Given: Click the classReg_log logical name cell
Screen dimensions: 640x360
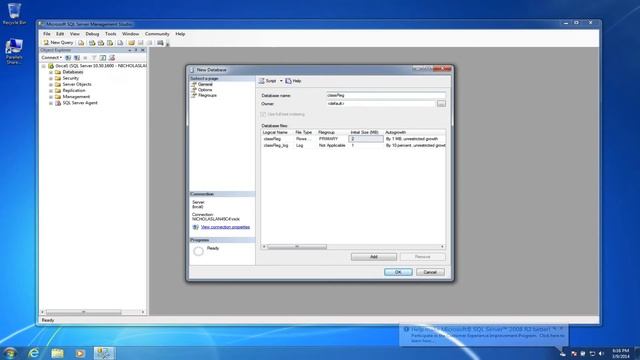Looking at the screenshot, I should click(277, 146).
